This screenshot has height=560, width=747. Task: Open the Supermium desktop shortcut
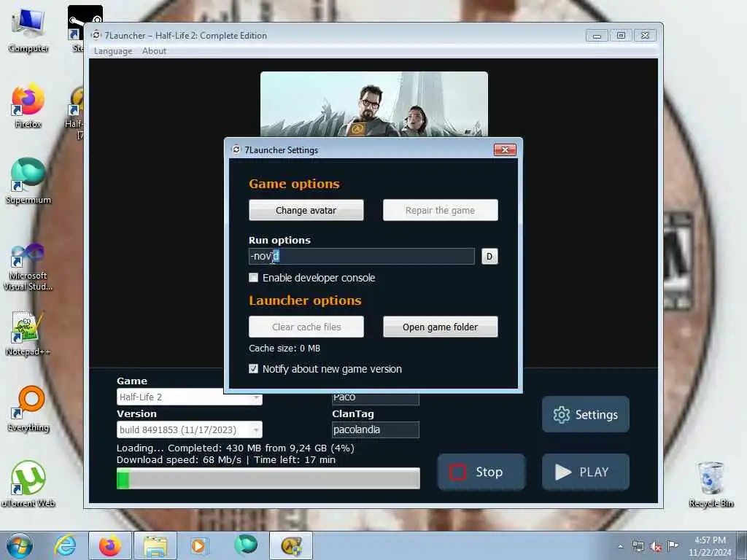tap(28, 182)
